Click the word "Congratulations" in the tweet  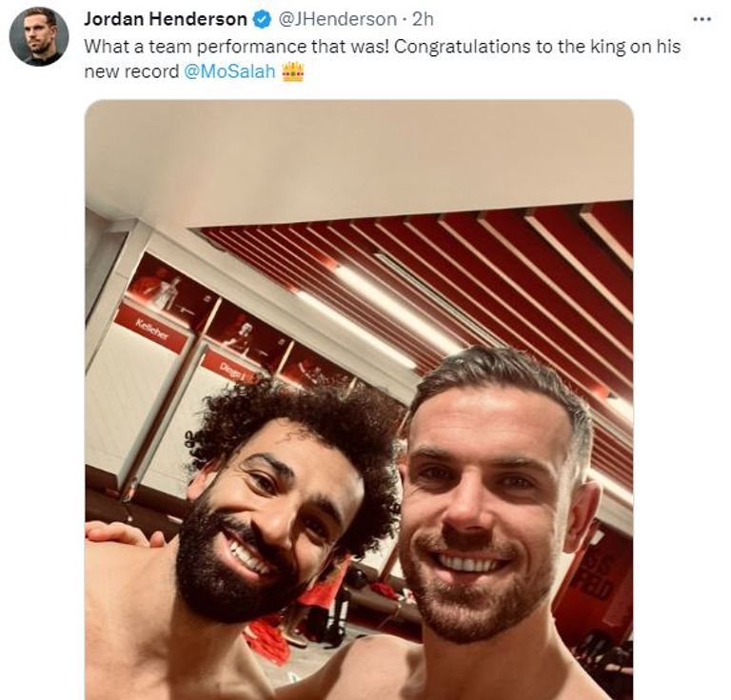point(462,47)
